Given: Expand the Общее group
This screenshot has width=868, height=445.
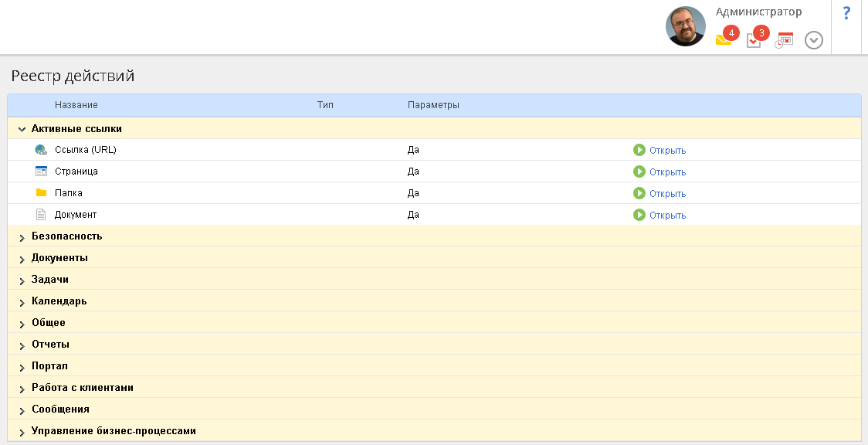Looking at the screenshot, I should pos(22,324).
